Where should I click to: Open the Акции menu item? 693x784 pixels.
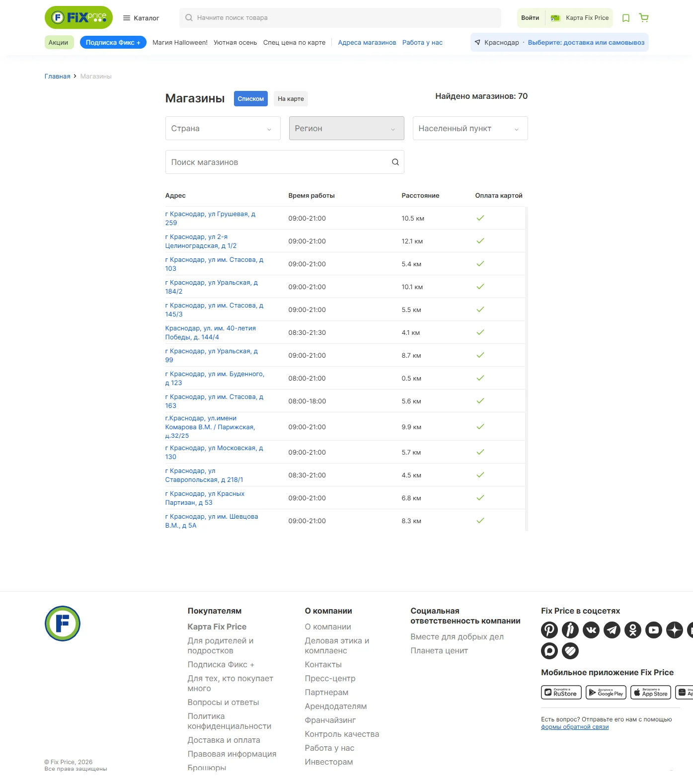click(59, 42)
